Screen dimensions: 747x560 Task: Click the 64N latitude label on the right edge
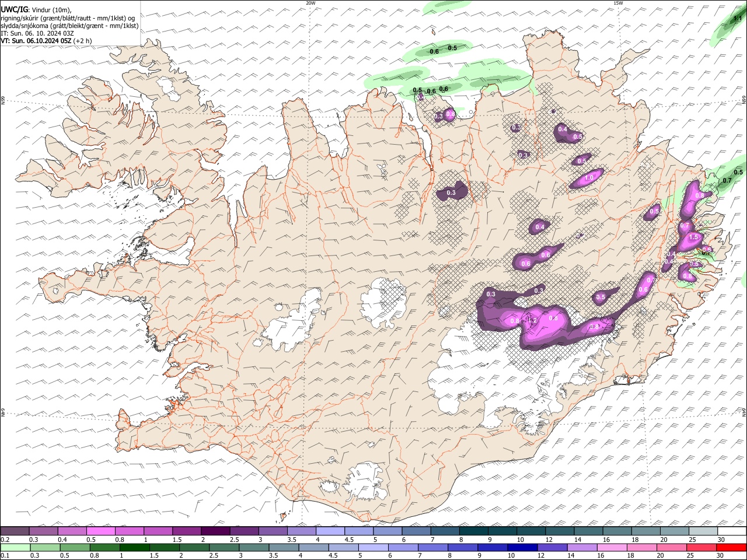click(x=744, y=412)
